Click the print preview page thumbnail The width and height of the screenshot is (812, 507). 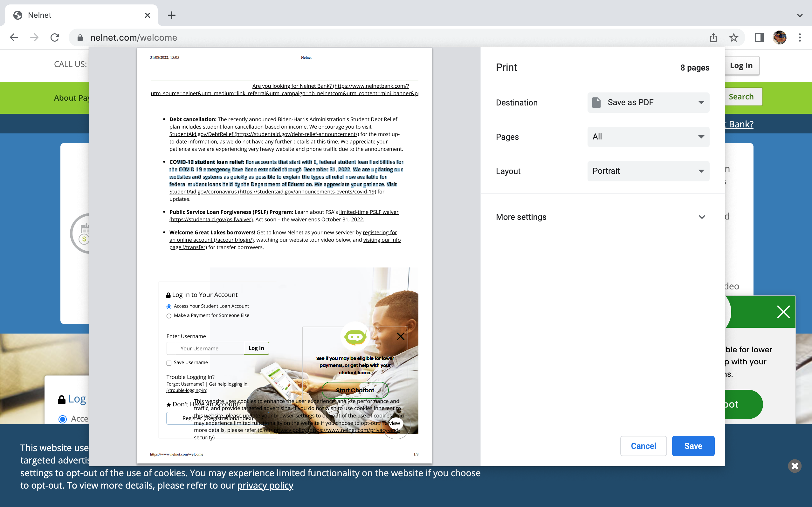(284, 256)
